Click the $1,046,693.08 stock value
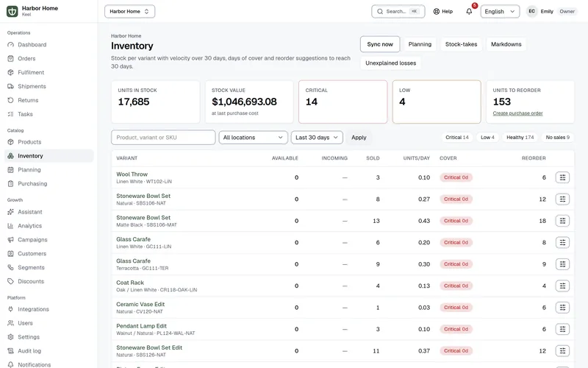 click(244, 102)
